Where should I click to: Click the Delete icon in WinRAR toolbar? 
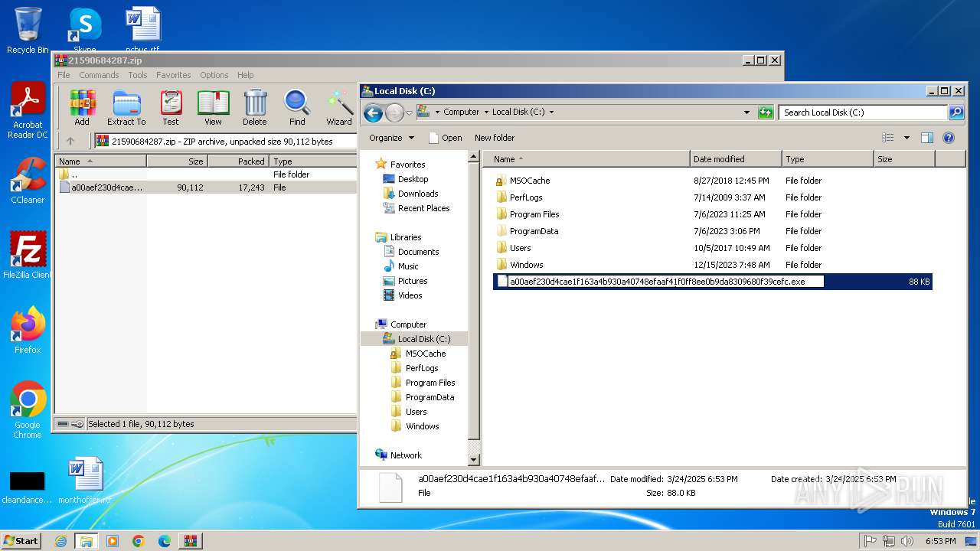pyautogui.click(x=255, y=108)
